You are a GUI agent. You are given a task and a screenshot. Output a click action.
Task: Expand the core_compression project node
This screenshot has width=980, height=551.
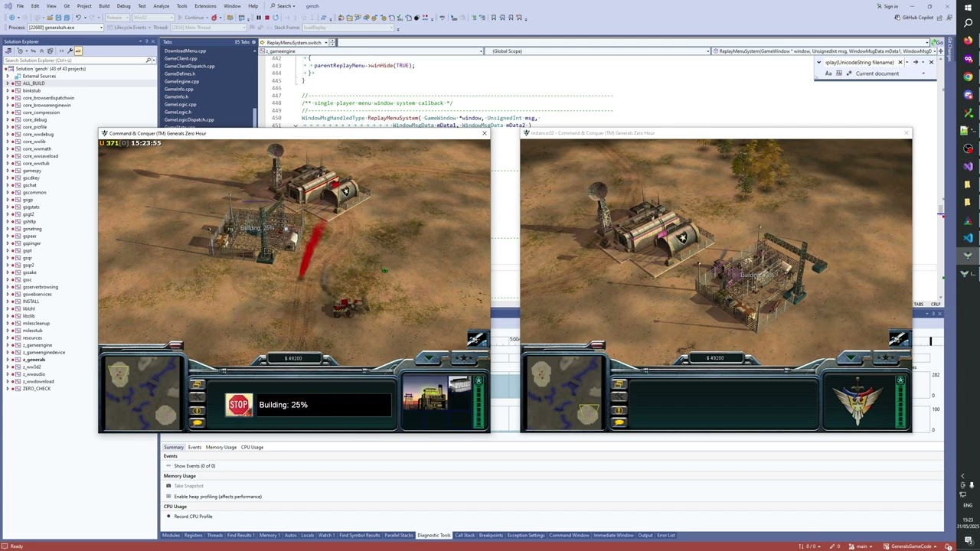8,112
